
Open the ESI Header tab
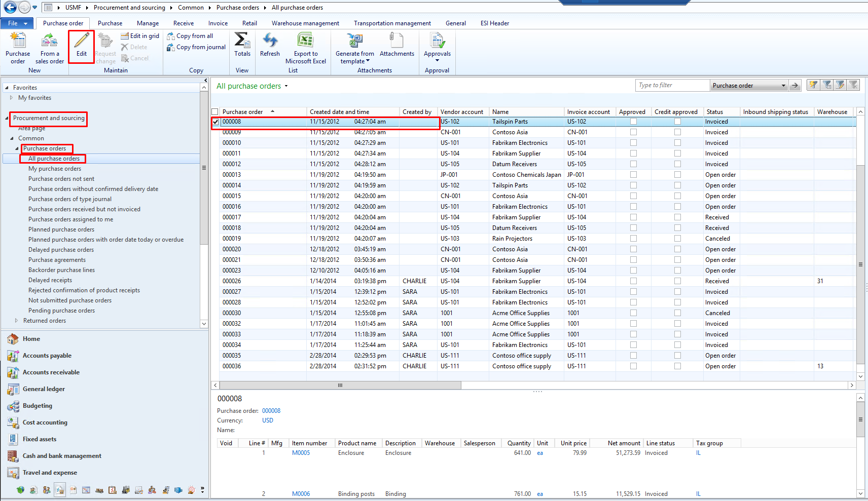[x=495, y=23]
